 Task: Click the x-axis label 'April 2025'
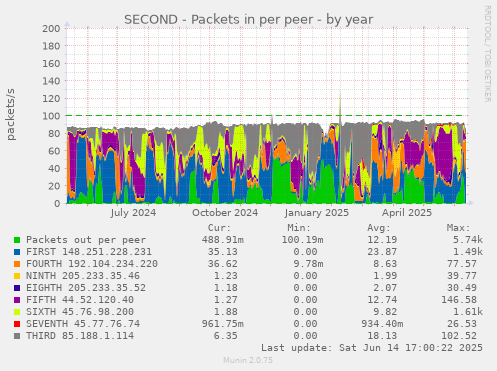[407, 213]
